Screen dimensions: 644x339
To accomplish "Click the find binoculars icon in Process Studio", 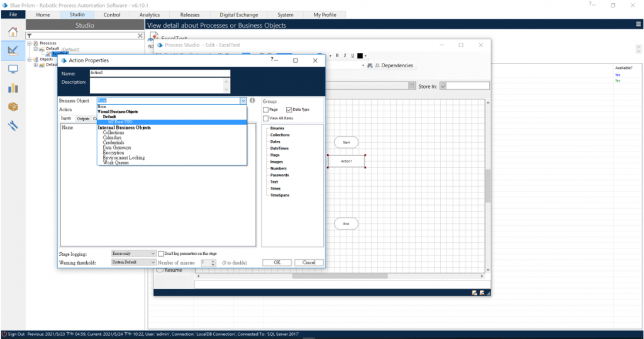I will pos(370,65).
